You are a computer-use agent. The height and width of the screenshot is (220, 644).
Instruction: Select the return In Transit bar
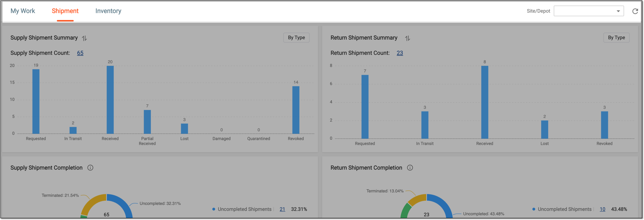pos(425,125)
